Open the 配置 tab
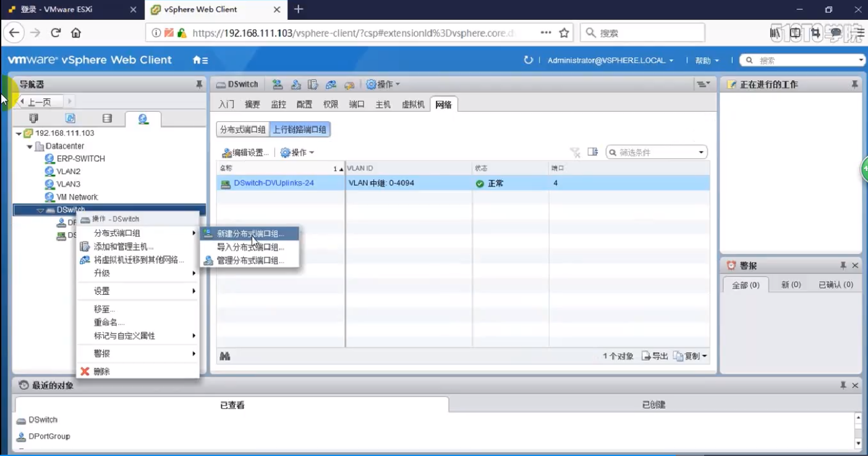 click(x=304, y=104)
